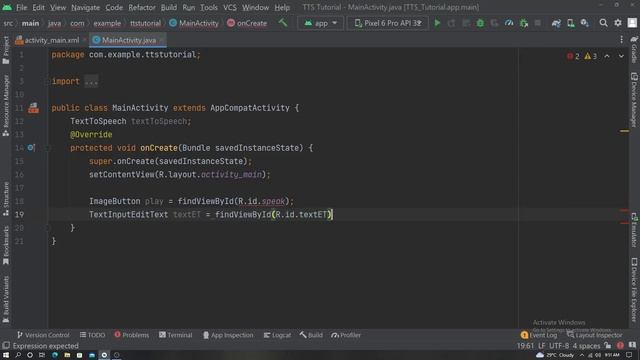640x360 pixels.
Task: Run the app with the green play button
Action: pyautogui.click(x=437, y=23)
